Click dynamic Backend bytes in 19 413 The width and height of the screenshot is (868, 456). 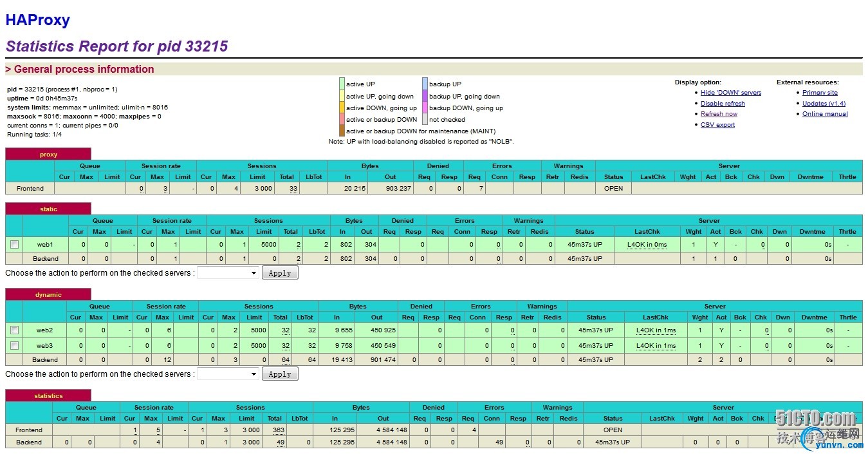pyautogui.click(x=342, y=360)
